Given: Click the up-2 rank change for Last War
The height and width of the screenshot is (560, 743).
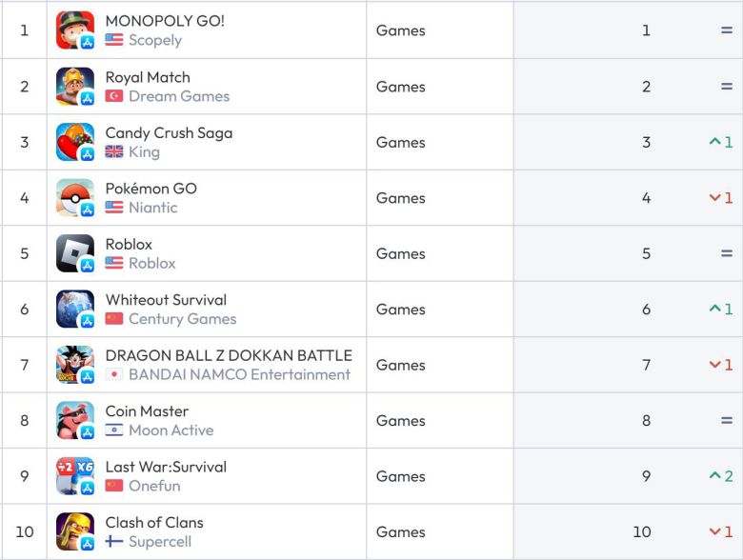Looking at the screenshot, I should pos(721,476).
